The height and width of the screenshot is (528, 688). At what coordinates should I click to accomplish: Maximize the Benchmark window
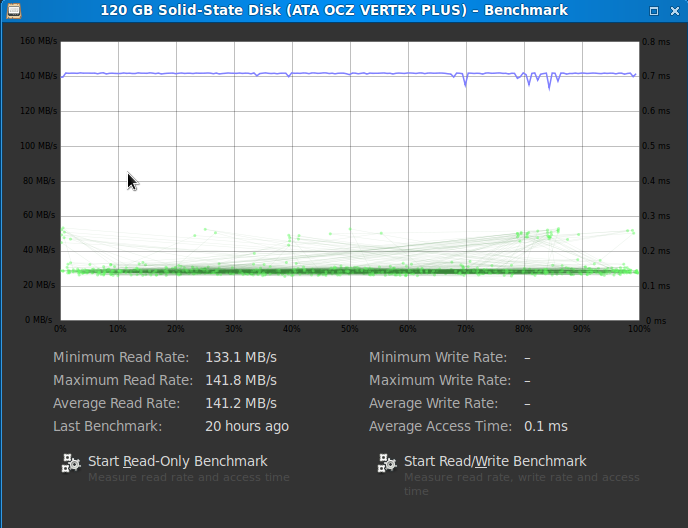point(654,11)
